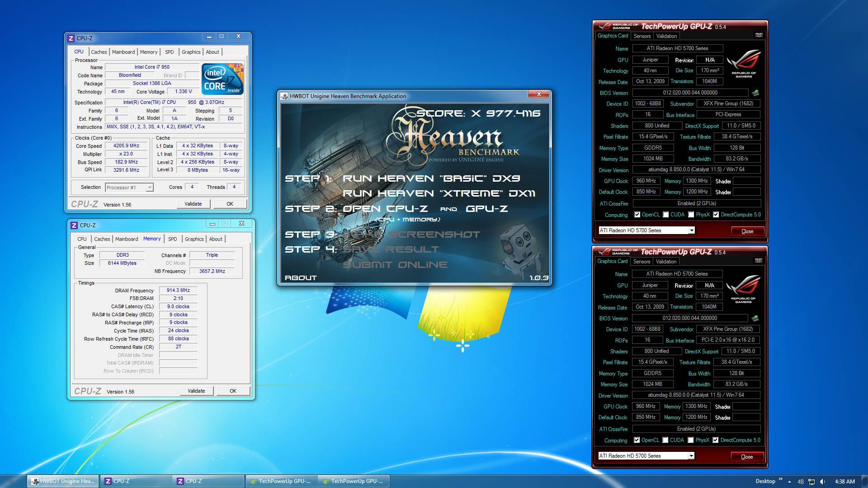Run Heaven "Xtreme" DX11 benchmark
This screenshot has height=488, width=868.
coord(439,193)
